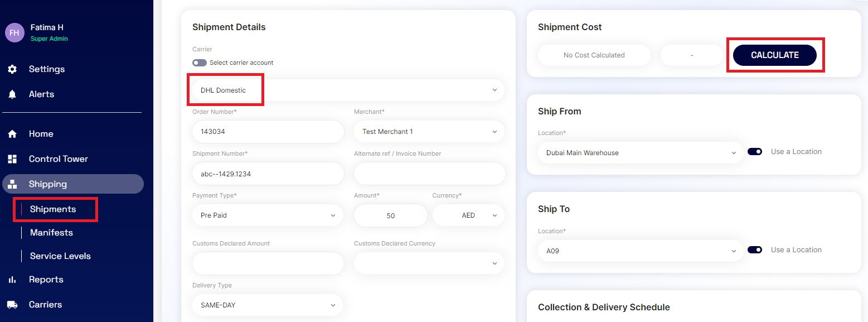The image size is (868, 322).
Task: Click the Order Number input field
Action: [268, 132]
